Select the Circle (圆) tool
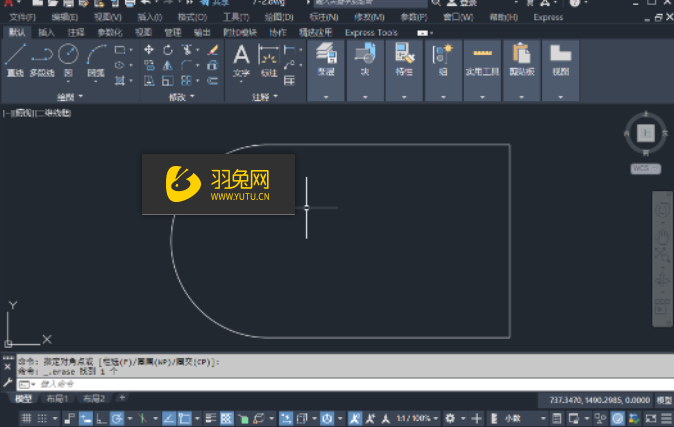This screenshot has width=674, height=427. coord(68,60)
